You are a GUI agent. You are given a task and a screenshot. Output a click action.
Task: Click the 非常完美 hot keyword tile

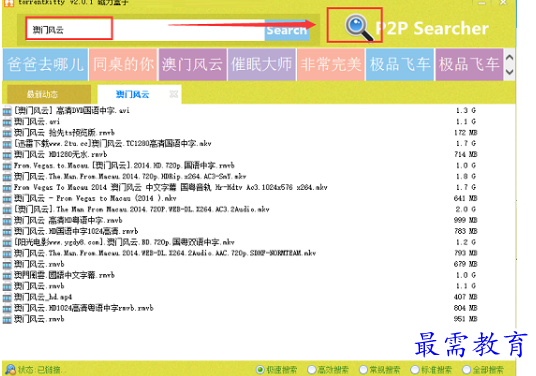[x=331, y=64]
